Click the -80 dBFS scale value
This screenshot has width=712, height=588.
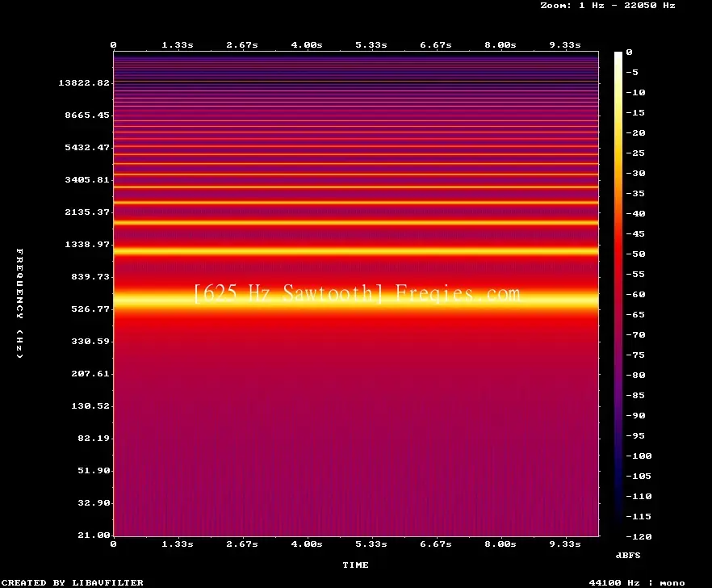(635, 376)
